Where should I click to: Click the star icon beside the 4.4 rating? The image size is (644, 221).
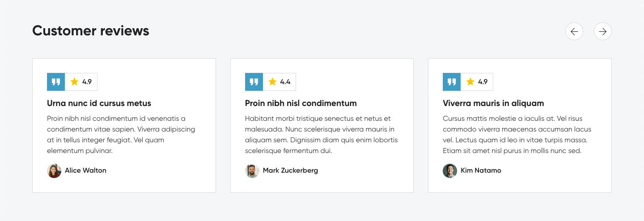[x=272, y=81]
